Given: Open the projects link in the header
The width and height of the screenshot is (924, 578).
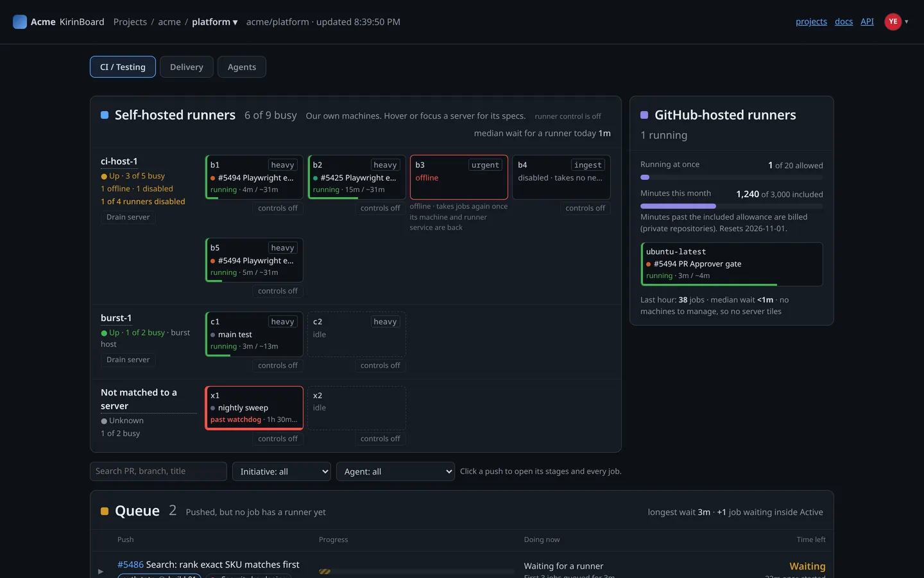Looking at the screenshot, I should coord(811,22).
